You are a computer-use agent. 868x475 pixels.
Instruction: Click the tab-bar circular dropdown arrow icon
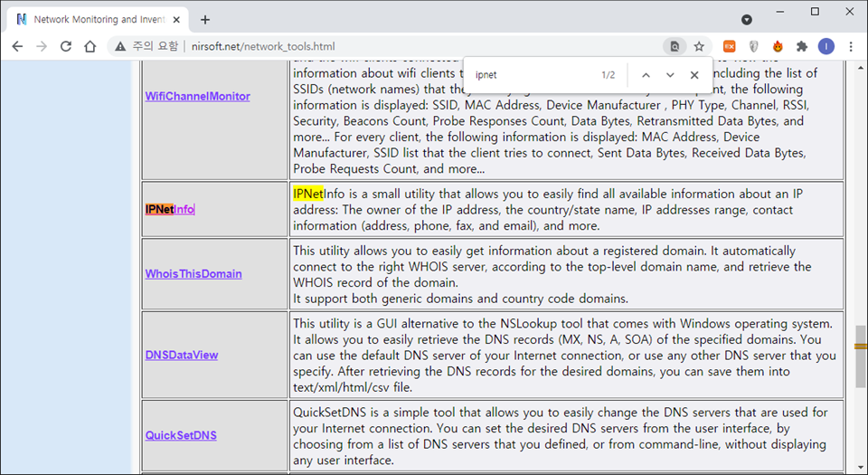click(x=747, y=20)
